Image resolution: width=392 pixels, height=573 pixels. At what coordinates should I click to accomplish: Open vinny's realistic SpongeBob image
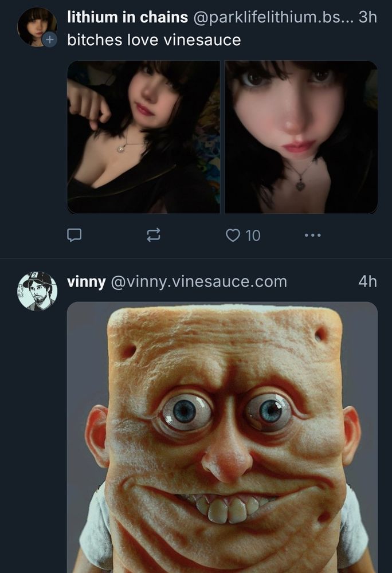tap(222, 437)
